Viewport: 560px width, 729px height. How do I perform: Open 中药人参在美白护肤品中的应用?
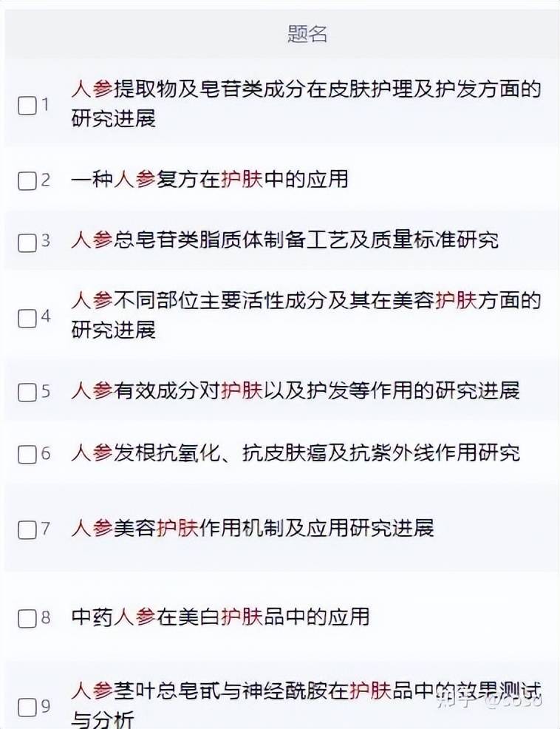tap(220, 617)
